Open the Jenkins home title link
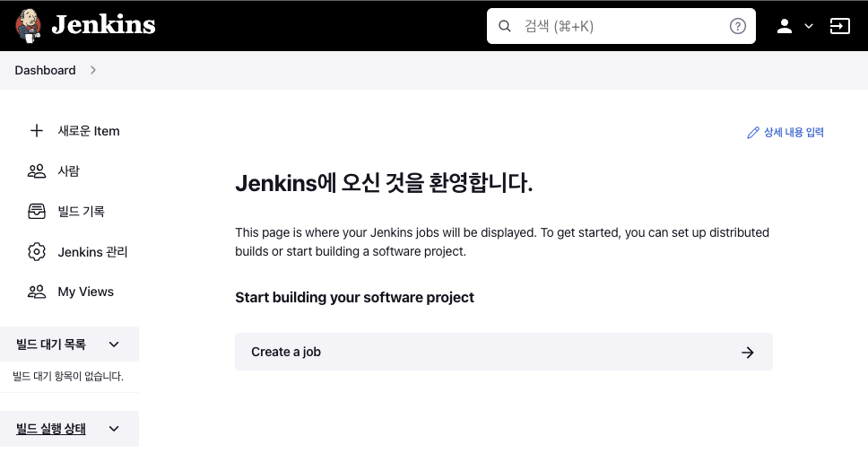The image size is (868, 471). [x=103, y=25]
